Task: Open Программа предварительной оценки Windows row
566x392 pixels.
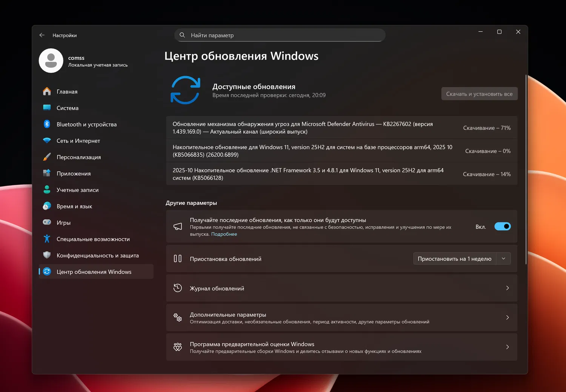Action: 341,347
